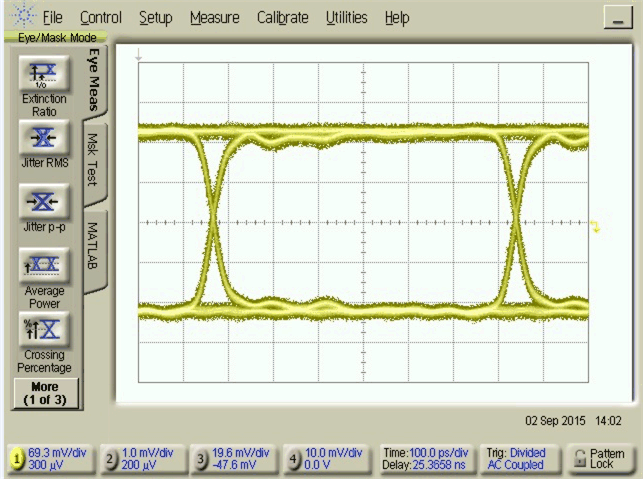Viewport: 643px width, 479px height.
Task: Measure Average Power using its icon
Action: (x=44, y=265)
